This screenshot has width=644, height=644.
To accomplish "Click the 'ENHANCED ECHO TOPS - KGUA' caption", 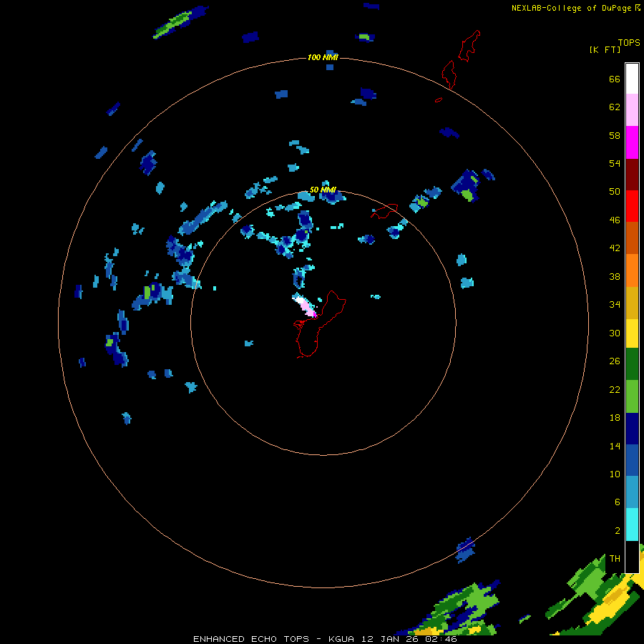I will [x=273, y=639].
